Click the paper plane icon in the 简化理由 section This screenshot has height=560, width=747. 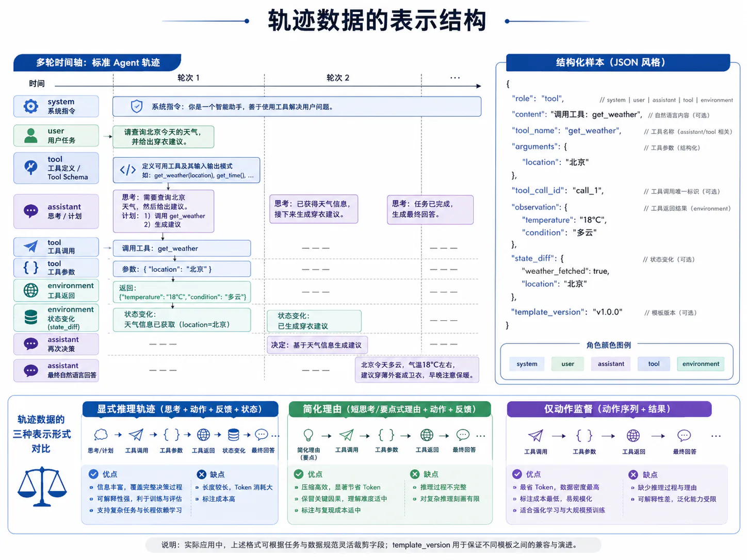coord(347,435)
